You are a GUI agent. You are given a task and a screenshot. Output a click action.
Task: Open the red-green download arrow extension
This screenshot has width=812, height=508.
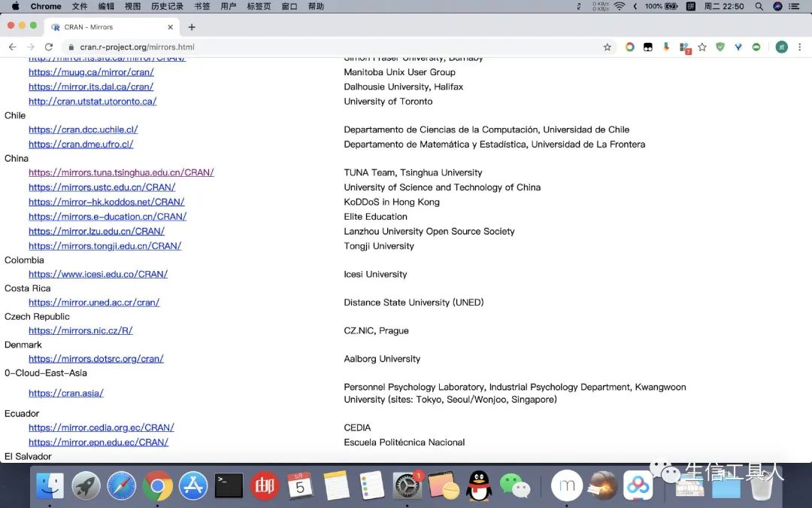[666, 47]
